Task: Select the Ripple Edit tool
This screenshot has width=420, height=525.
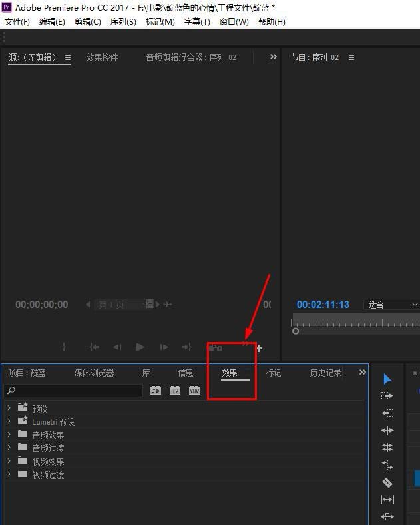Action: (x=387, y=431)
